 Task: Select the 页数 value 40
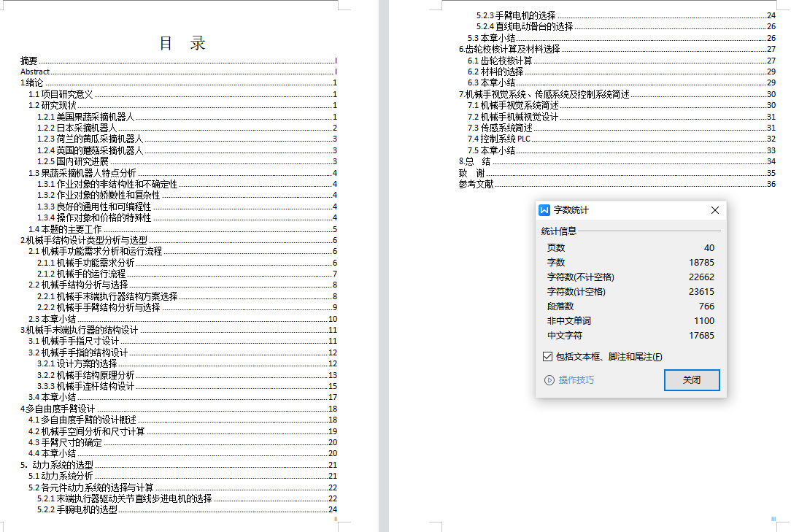coord(709,248)
